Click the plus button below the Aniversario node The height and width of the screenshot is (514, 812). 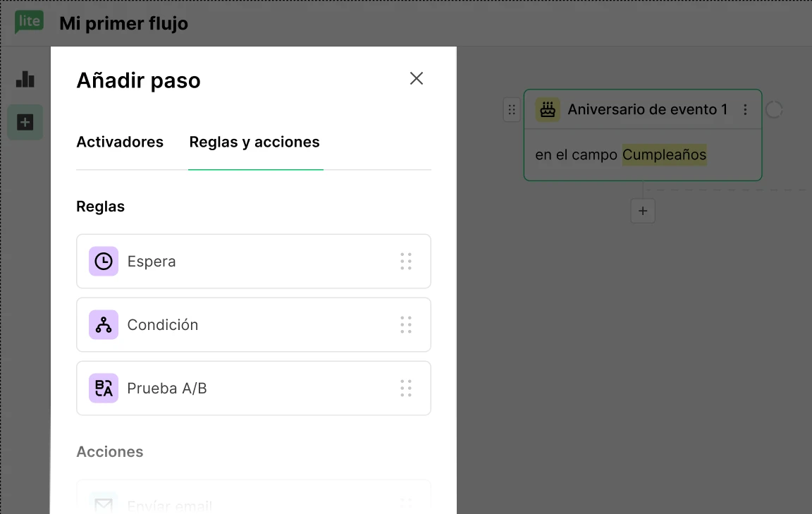click(x=642, y=210)
